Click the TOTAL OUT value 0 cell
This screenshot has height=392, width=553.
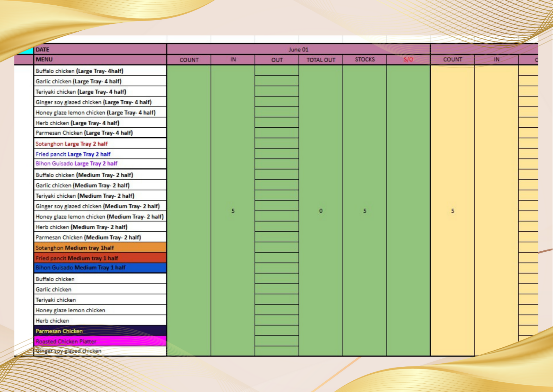tap(320, 211)
